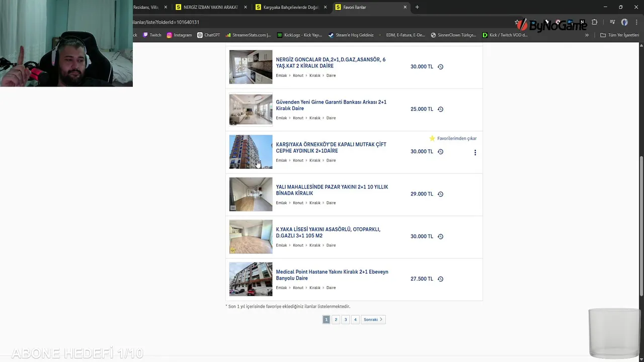Switch to NERGİZ İZBAN YAKINI ARAKAT tab
This screenshot has width=644, height=362.
tap(211, 7)
